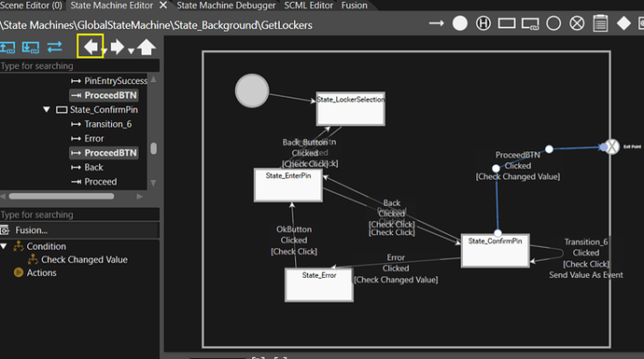
Task: Switch to Scene Editor (0) tab
Action: (31, 6)
